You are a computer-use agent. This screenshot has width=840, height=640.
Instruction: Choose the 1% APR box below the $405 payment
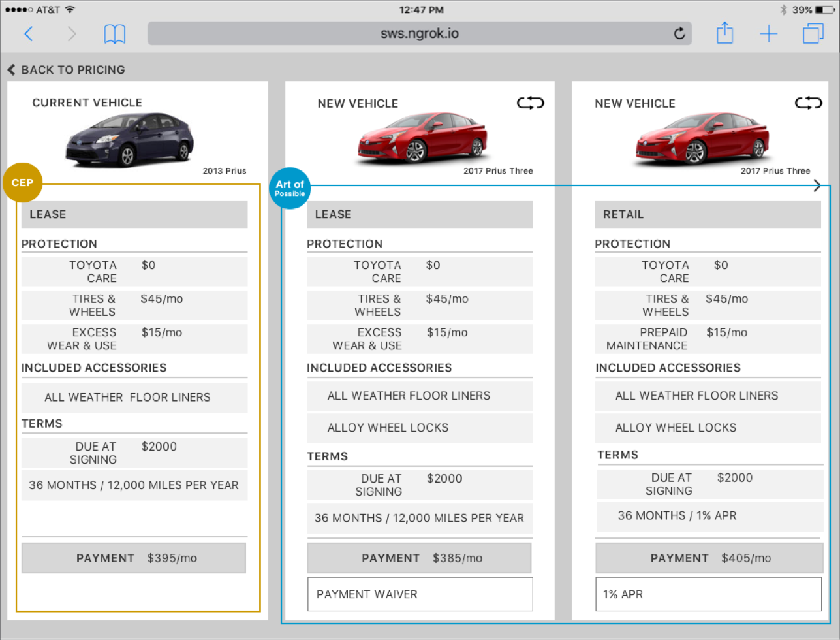tap(708, 594)
